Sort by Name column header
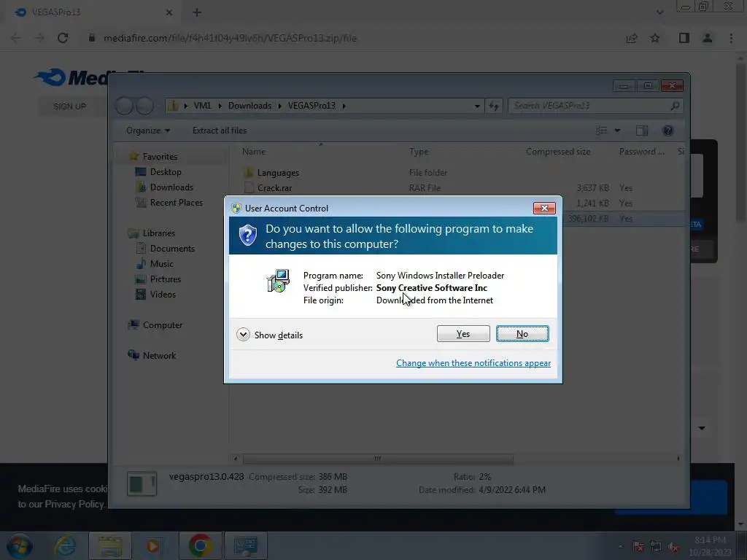Image resolution: width=747 pixels, height=560 pixels. tap(254, 152)
